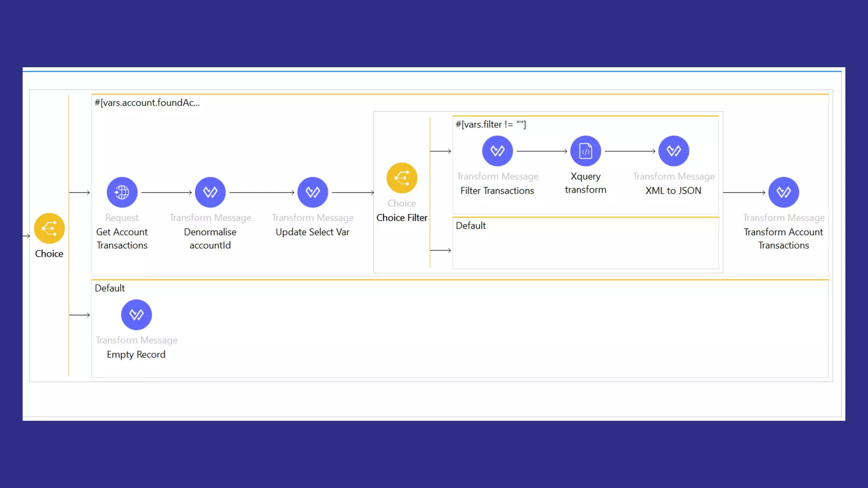Viewport: 868px width, 488px height.
Task: Select the Denormalise accountId transform icon
Action: tap(210, 192)
